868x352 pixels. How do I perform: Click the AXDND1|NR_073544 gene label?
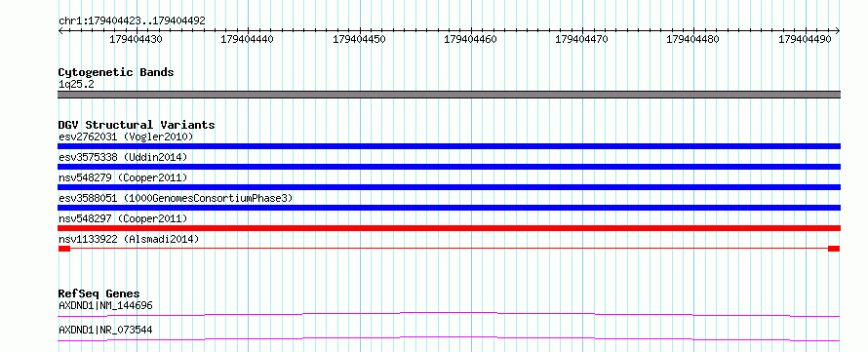105,331
